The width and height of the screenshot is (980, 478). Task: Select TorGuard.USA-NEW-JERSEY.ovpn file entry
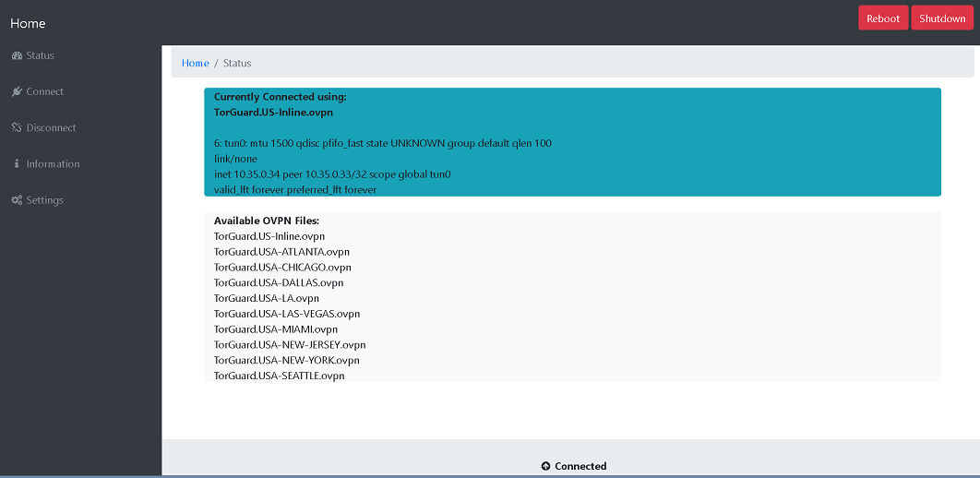pos(290,345)
